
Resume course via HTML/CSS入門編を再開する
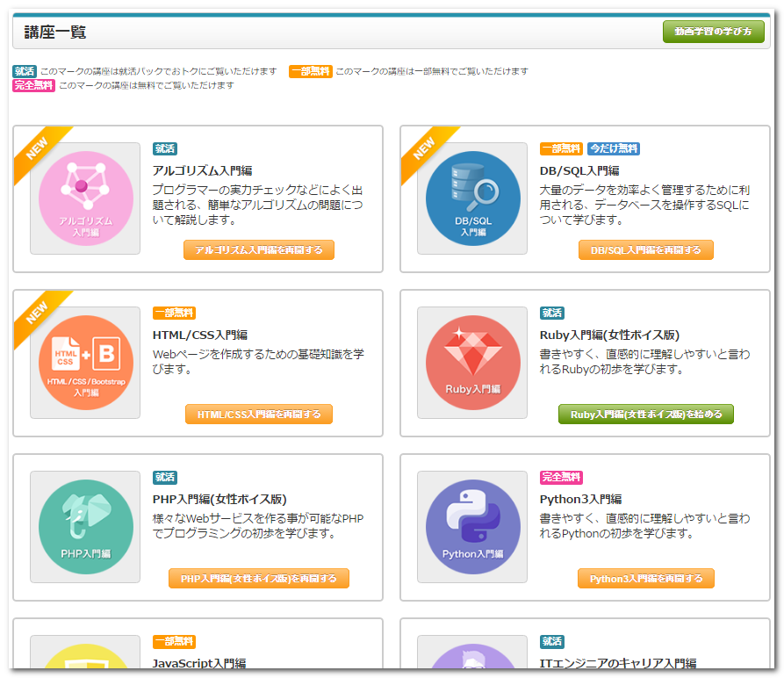(x=258, y=414)
